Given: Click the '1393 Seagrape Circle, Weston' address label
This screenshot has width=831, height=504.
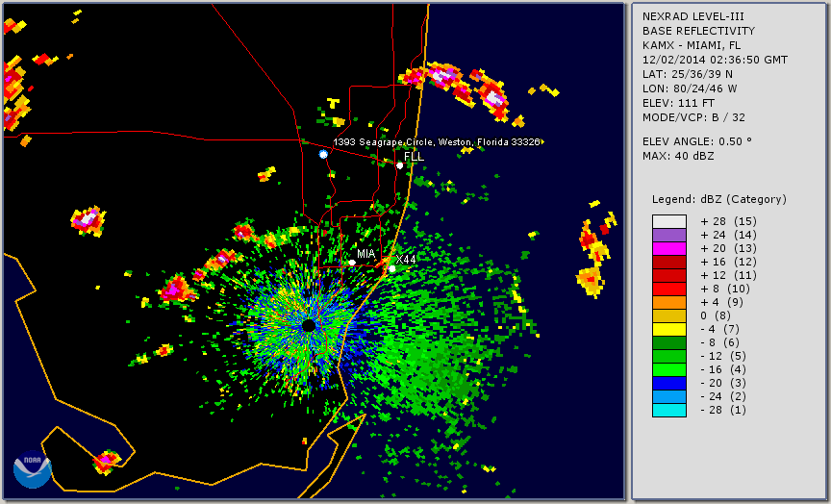Looking at the screenshot, I should (437, 142).
